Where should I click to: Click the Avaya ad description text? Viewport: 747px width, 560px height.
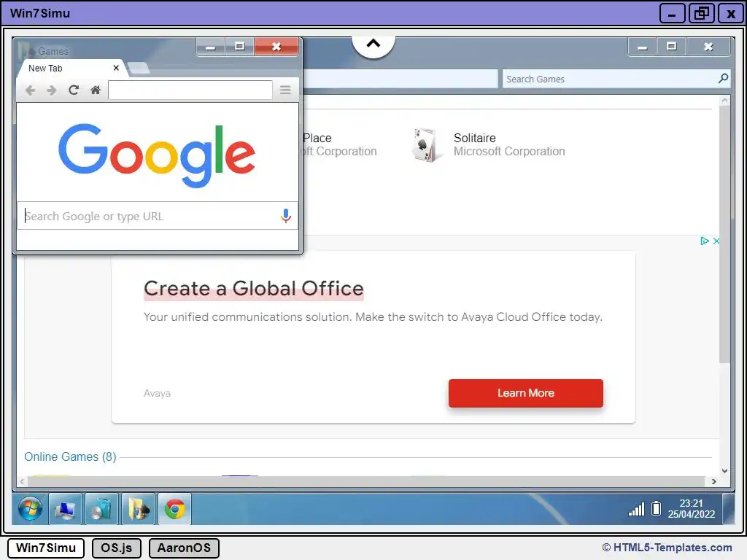373,317
